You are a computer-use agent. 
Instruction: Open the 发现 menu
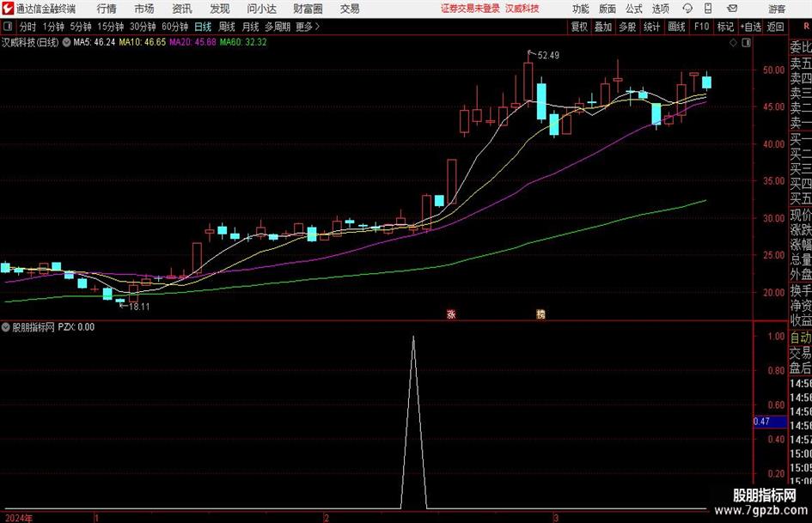tap(220, 9)
